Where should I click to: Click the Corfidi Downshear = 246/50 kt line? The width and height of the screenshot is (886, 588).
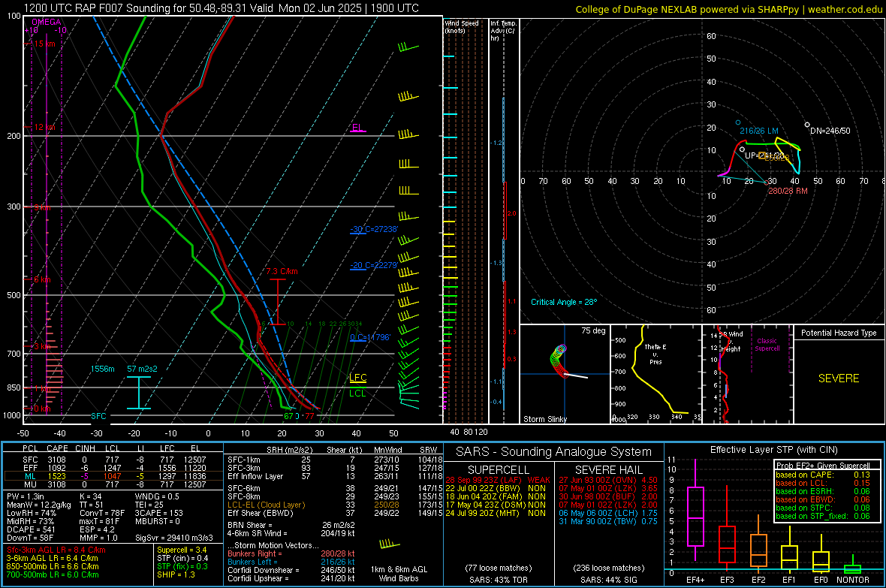(x=291, y=570)
